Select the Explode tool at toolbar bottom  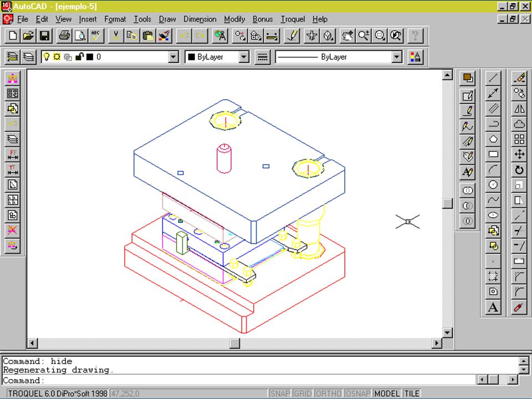coord(519,308)
